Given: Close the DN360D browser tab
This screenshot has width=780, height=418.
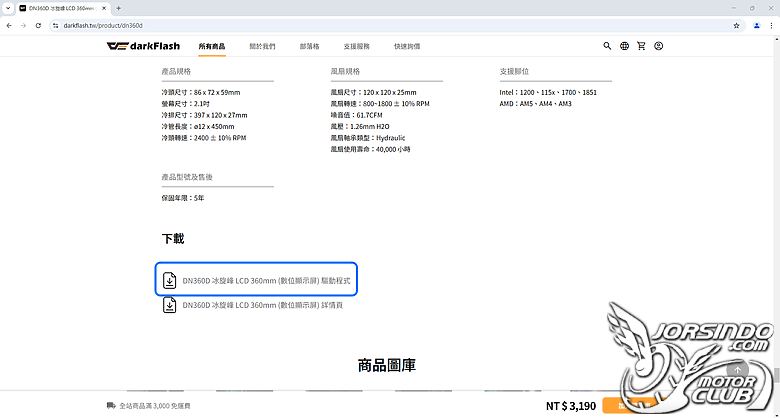Looking at the screenshot, I should [104, 8].
